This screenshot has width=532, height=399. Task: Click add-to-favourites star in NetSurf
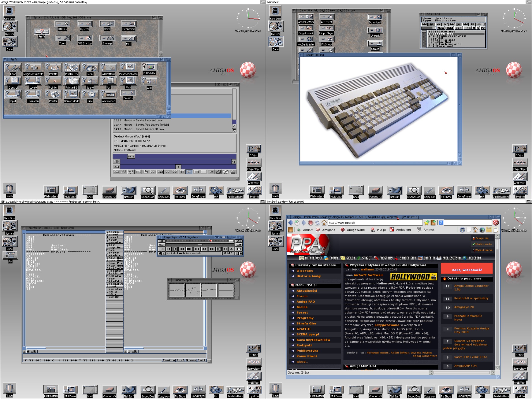(x=426, y=223)
